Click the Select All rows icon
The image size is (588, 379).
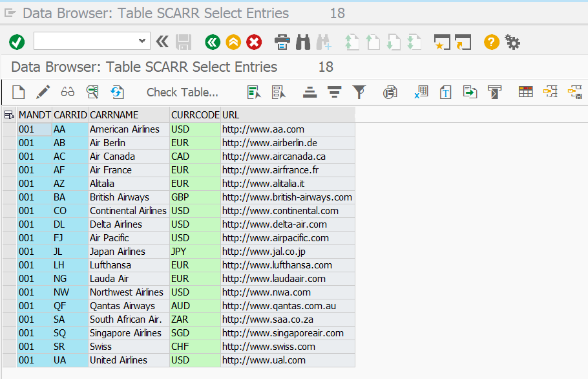pyautogui.click(x=254, y=92)
